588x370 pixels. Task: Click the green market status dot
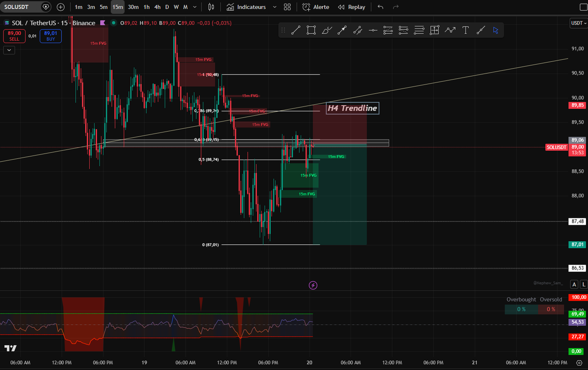click(113, 23)
